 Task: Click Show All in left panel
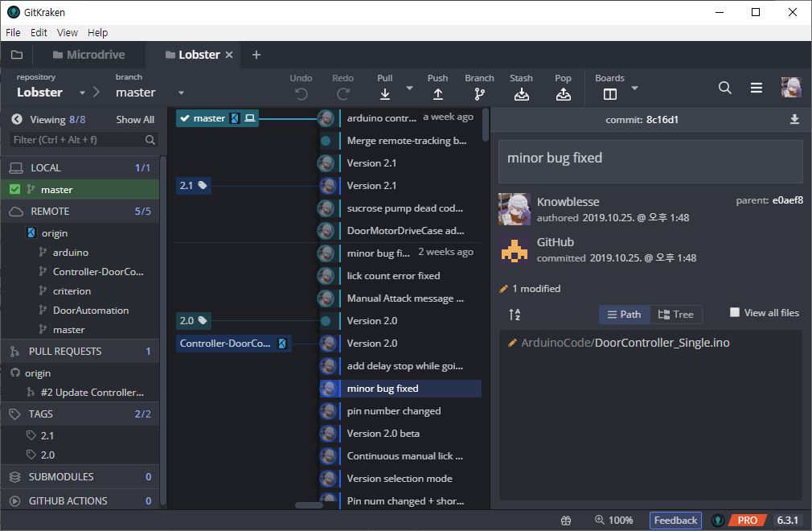[x=135, y=120]
